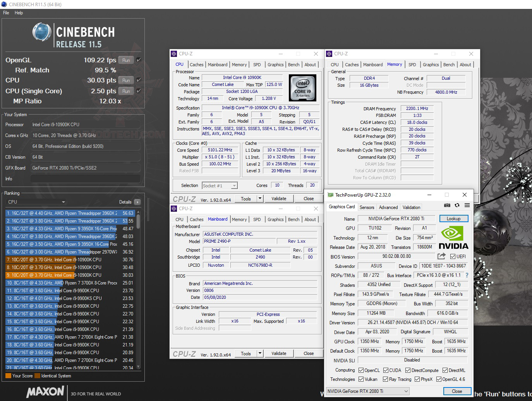Click the UEFI copy icon next to BIOS Version
532x401 pixels.
pos(441,257)
